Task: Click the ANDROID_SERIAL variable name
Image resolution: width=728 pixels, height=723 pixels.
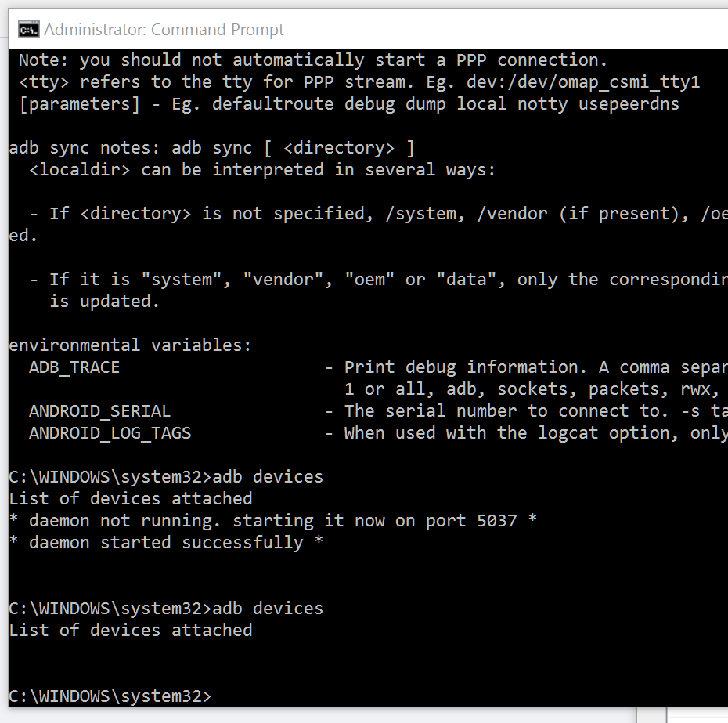Action: click(x=100, y=411)
